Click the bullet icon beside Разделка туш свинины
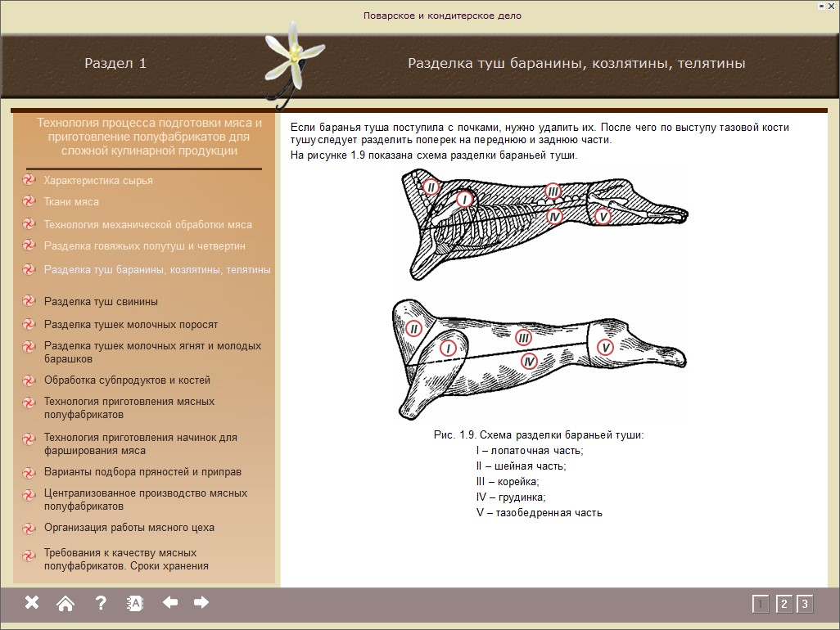Viewport: 840px width, 630px height. [x=29, y=302]
